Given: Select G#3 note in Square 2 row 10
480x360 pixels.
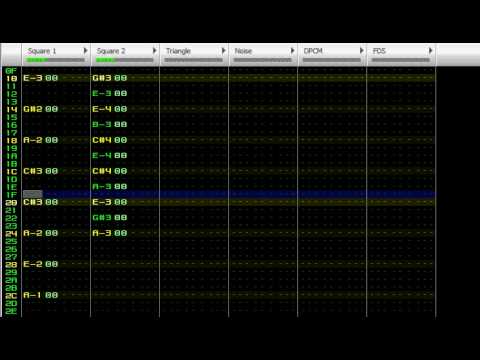Looking at the screenshot, I should 102,78.
